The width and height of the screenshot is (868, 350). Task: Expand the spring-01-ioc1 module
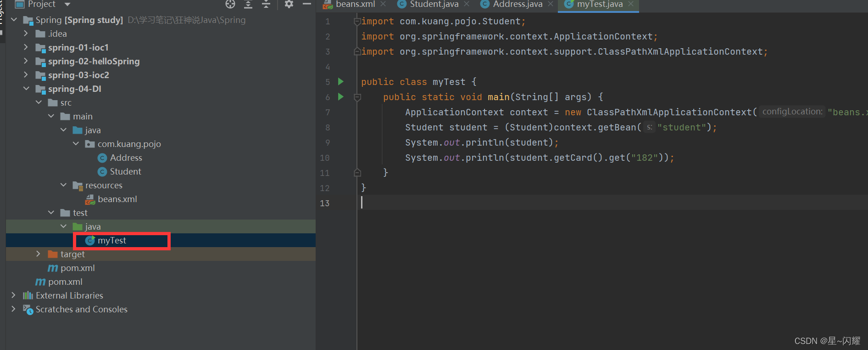point(26,47)
